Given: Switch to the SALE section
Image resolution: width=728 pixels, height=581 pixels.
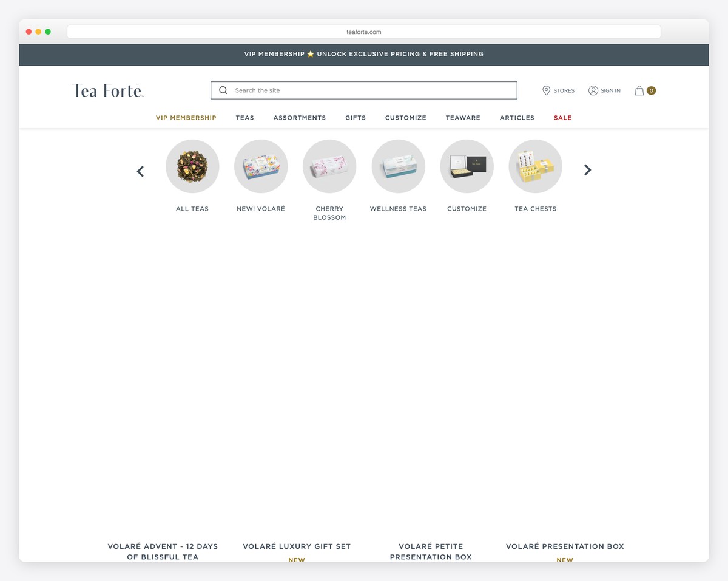Looking at the screenshot, I should (x=562, y=118).
